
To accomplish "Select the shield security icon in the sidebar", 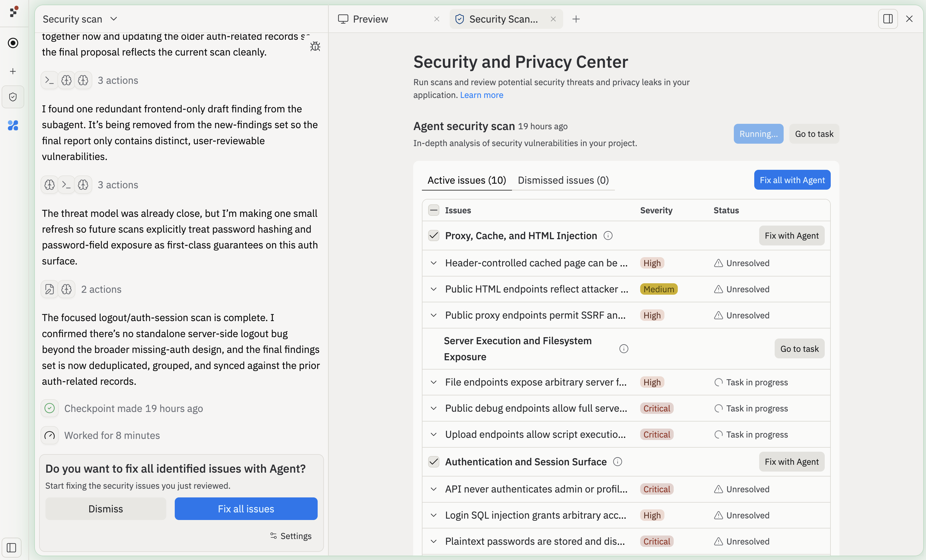I will click(13, 97).
